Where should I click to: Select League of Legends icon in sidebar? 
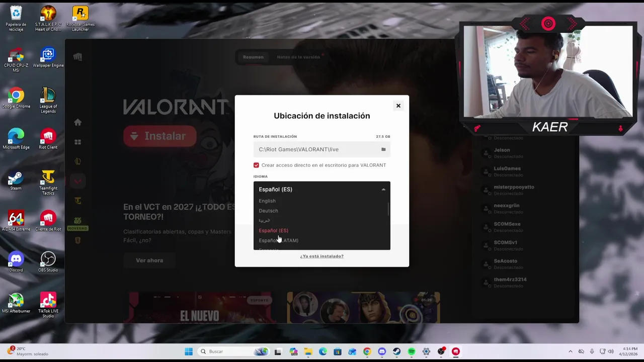pos(77,161)
